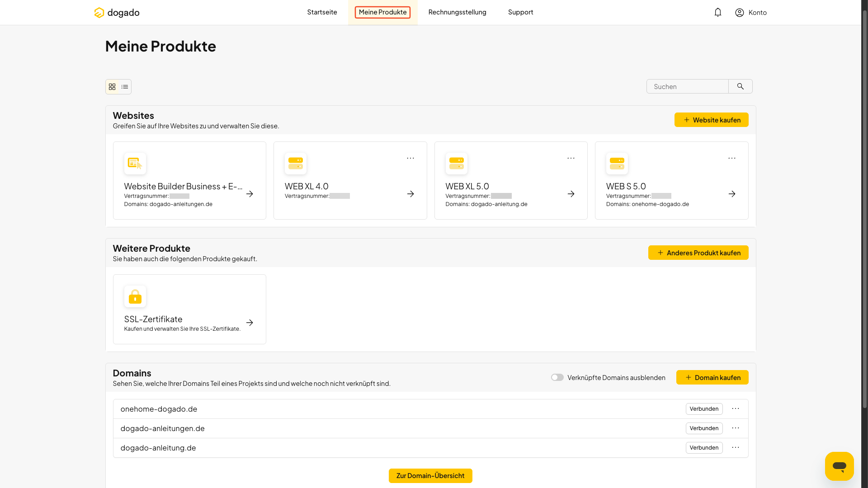Click the WEB XL 5.0 server icon
Image resolution: width=868 pixels, height=488 pixels.
(457, 164)
